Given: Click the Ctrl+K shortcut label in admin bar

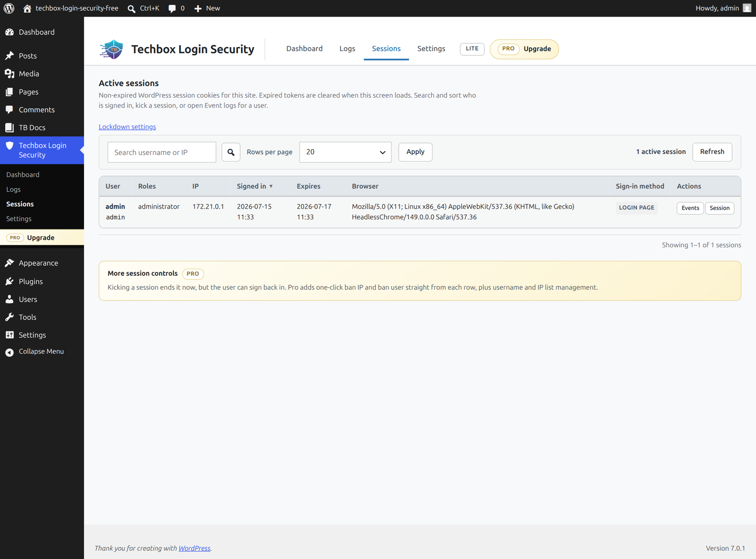Looking at the screenshot, I should click(x=149, y=8).
